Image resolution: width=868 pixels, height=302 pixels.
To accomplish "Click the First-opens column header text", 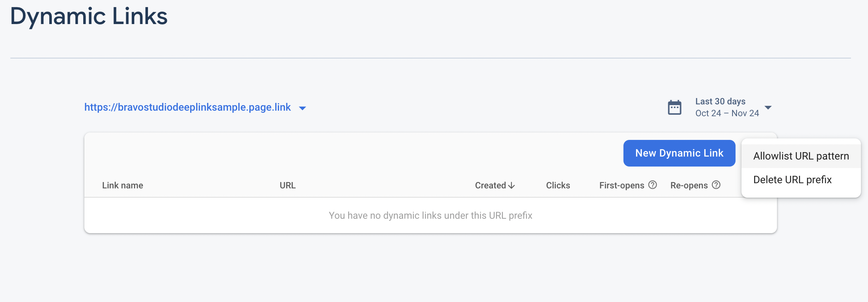I will [622, 185].
